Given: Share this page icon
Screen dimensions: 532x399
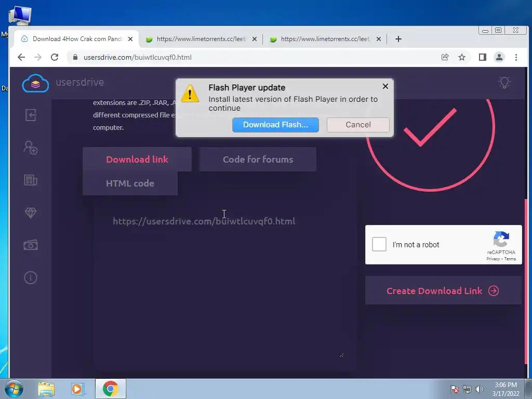Looking at the screenshot, I should [445, 57].
